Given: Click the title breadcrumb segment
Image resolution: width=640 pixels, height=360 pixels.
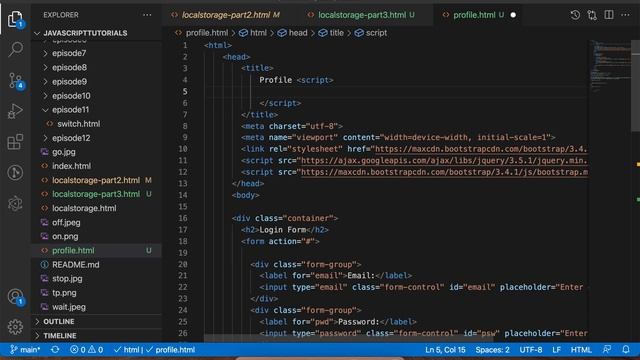Looking at the screenshot, I should (331, 33).
